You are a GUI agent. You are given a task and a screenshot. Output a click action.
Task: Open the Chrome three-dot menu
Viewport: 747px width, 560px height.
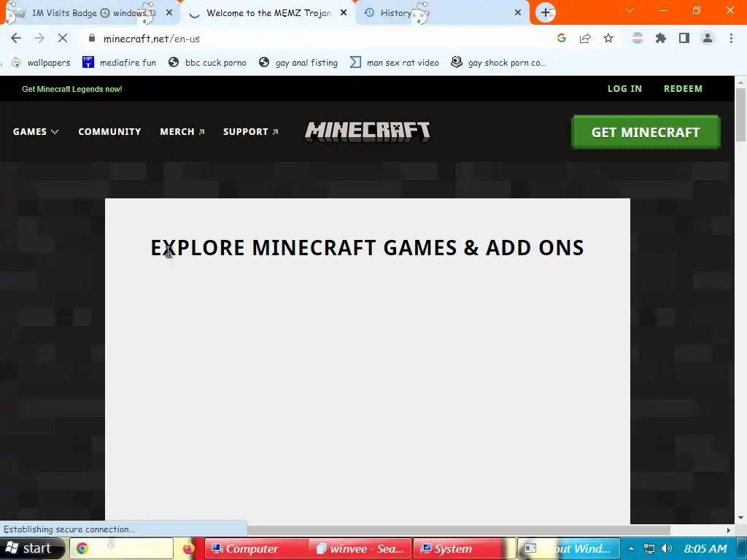[x=731, y=39]
